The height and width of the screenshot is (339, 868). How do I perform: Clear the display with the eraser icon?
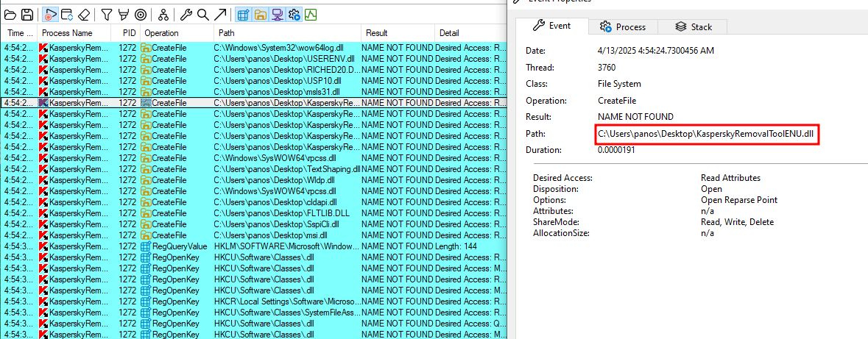[x=84, y=15]
